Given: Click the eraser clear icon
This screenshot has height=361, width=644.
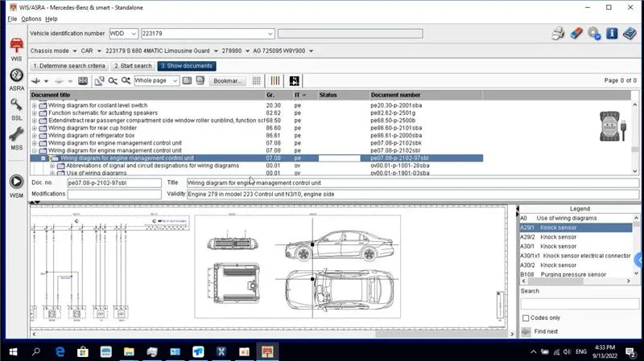Looking at the screenshot, I should tap(576, 33).
